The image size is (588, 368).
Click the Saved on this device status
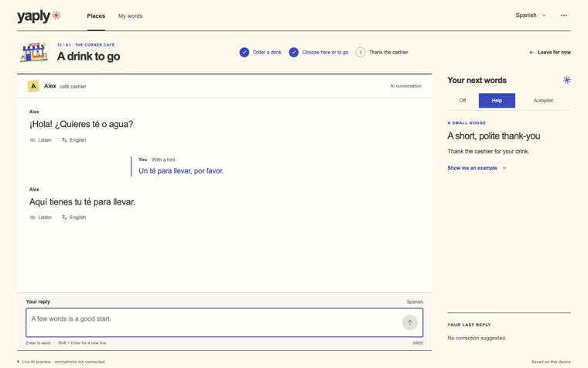(x=551, y=362)
